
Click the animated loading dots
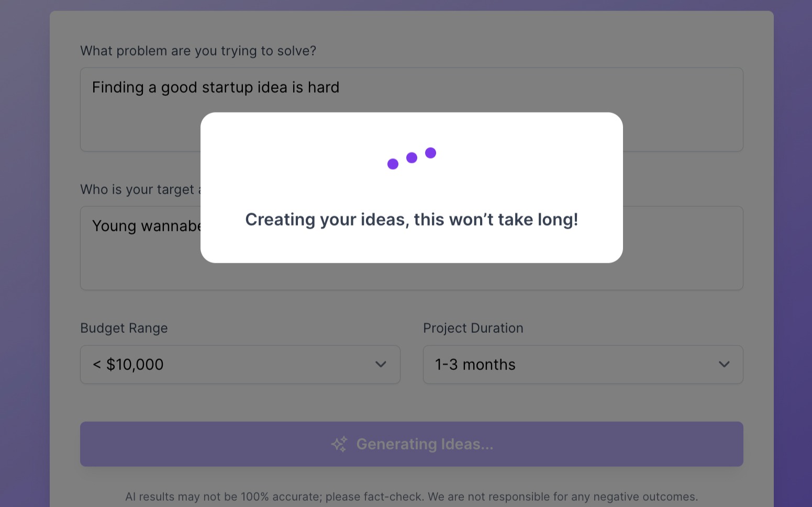coord(411,157)
